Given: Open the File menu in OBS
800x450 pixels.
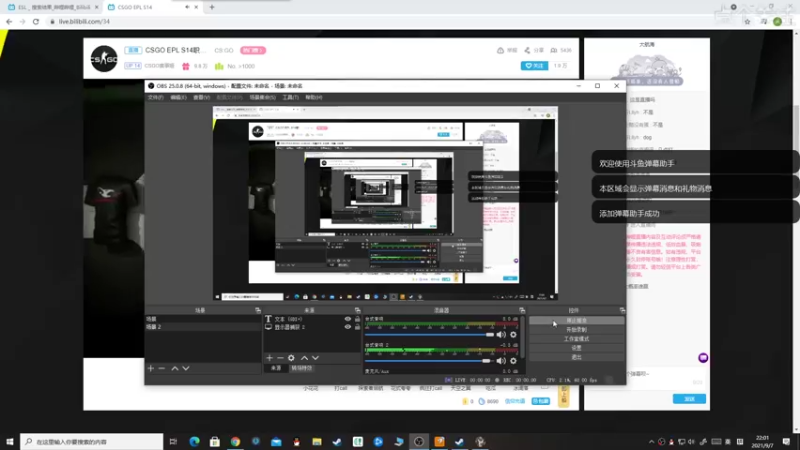Looking at the screenshot, I should pos(156,97).
